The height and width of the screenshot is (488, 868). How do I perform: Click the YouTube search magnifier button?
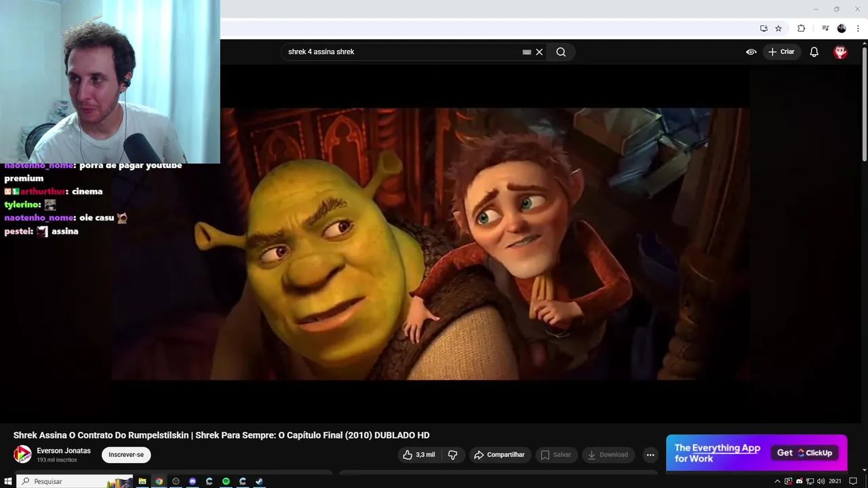click(x=561, y=52)
